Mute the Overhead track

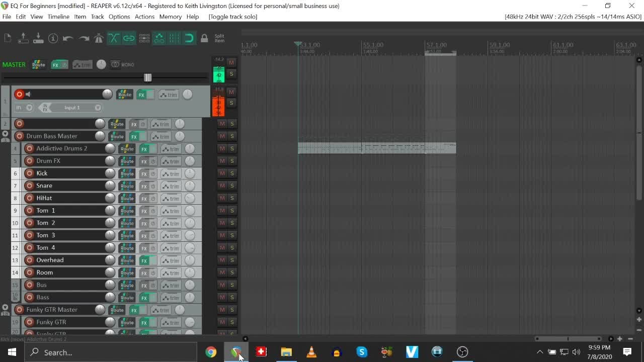pos(222,260)
